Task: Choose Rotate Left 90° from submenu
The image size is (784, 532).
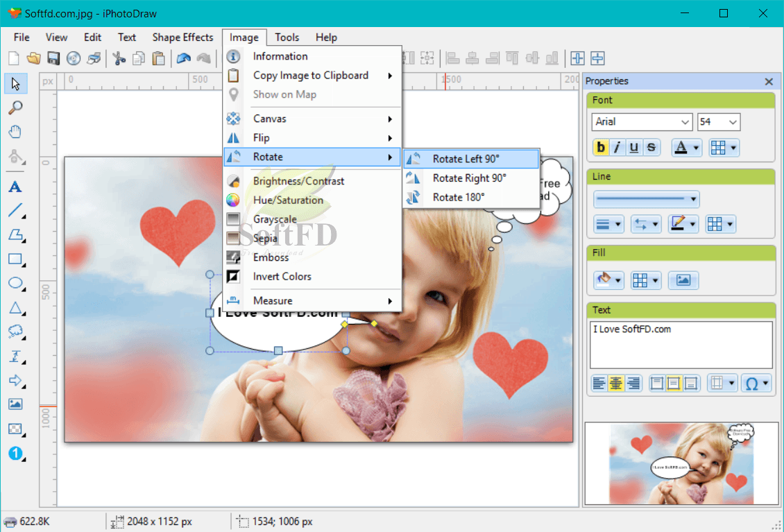Action: pyautogui.click(x=471, y=159)
